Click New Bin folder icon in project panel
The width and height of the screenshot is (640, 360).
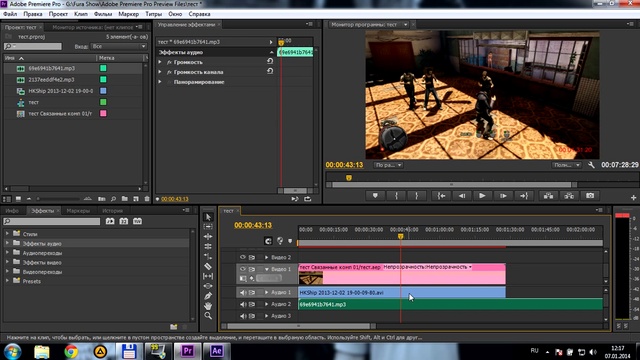pyautogui.click(x=124, y=199)
